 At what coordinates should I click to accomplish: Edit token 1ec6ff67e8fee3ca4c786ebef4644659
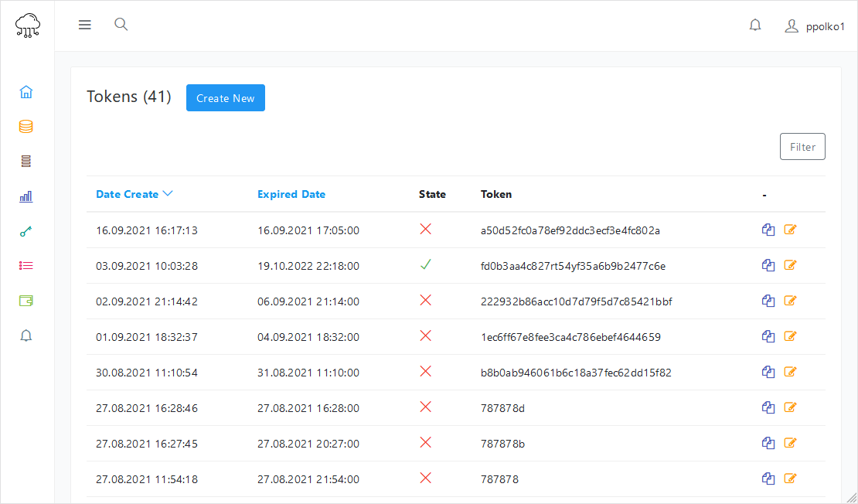point(790,336)
